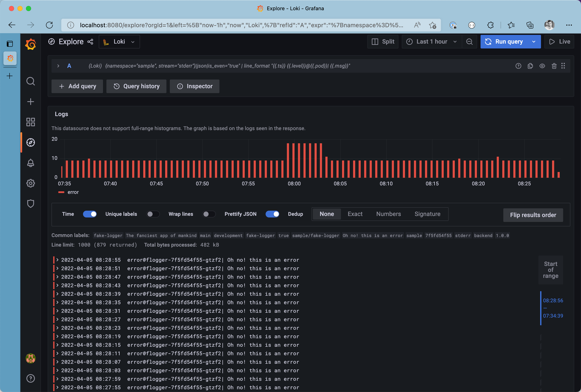
Task: Open the Alerting bell icon in sidebar
Action: [x=30, y=163]
